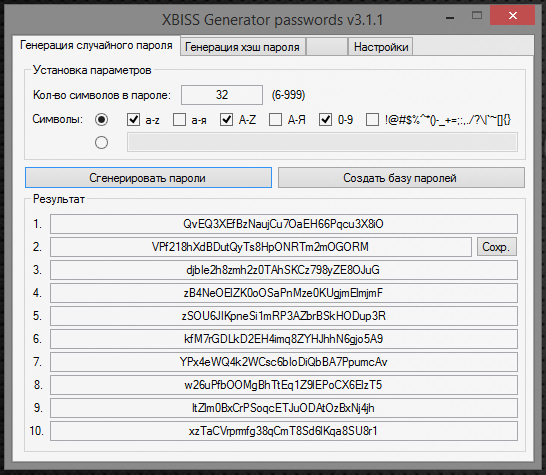546x475 pixels.
Task: Click the Создать базу паролей button
Action: point(401,178)
